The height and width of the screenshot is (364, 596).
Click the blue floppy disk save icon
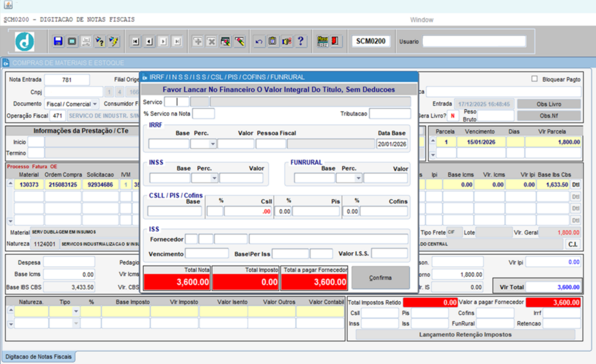(58, 41)
